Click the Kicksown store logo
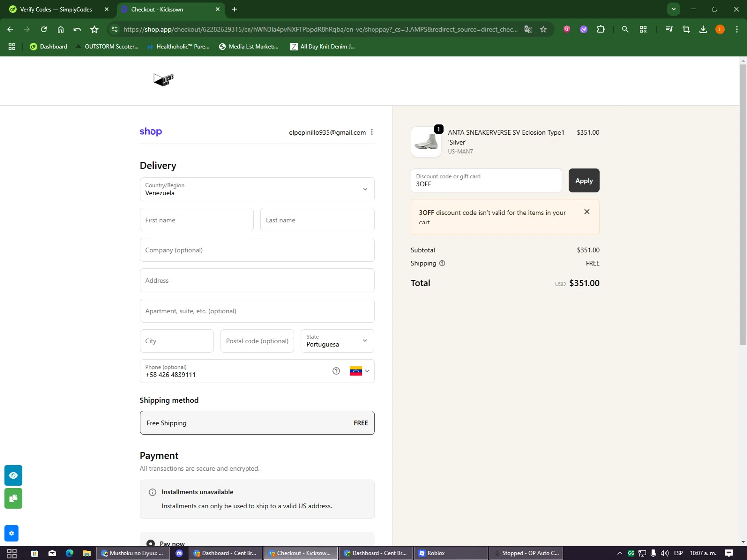 pos(164,80)
